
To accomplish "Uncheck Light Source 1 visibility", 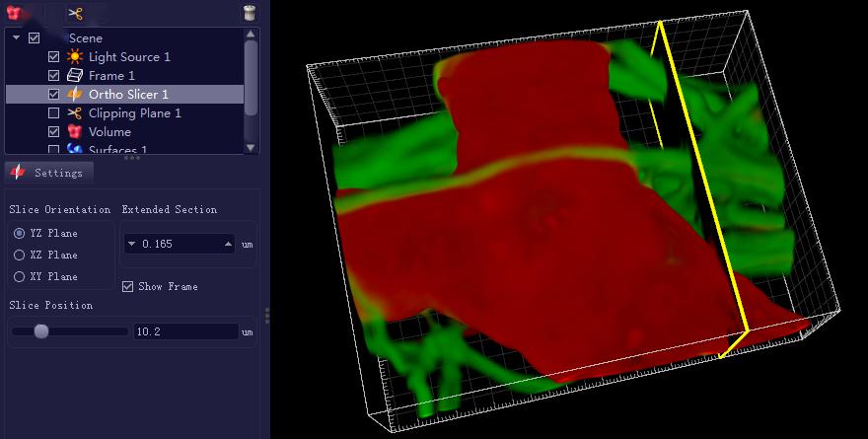I will (x=53, y=56).
